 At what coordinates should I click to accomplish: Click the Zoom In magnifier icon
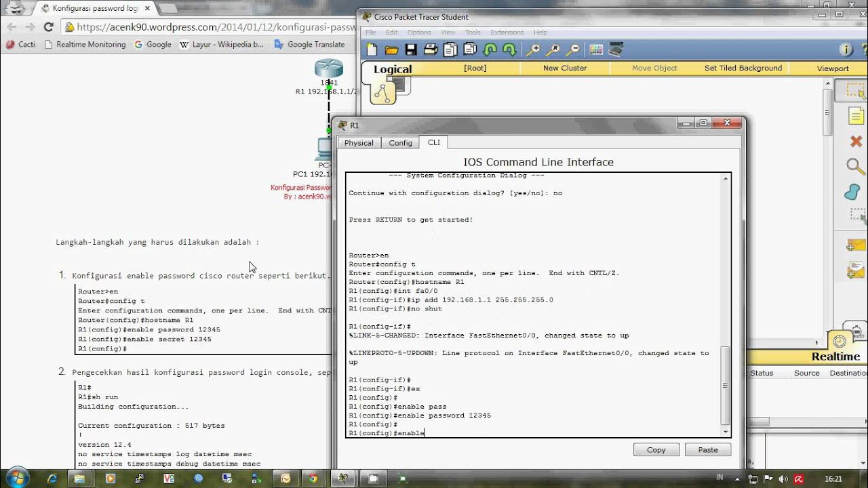point(534,49)
